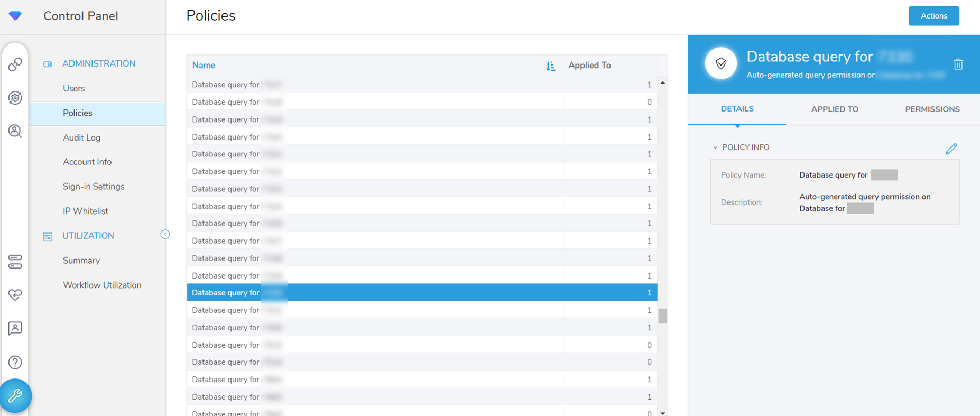The height and width of the screenshot is (416, 980).
Task: Click the round blue wrench button
Action: tap(15, 395)
